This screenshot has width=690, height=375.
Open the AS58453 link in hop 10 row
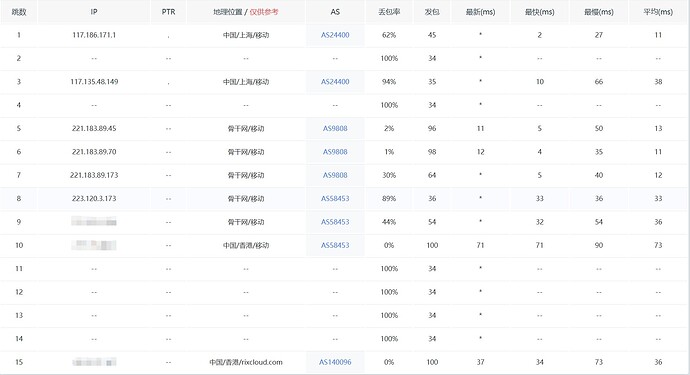click(335, 245)
